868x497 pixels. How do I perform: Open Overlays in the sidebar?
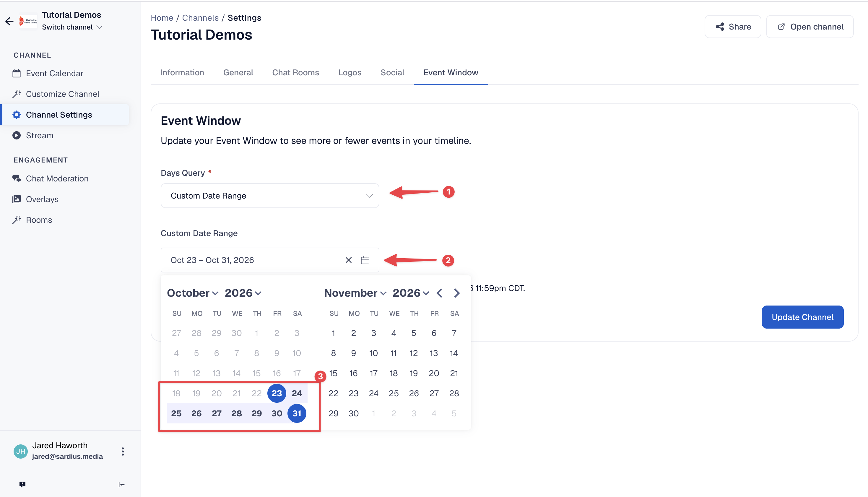click(x=35, y=199)
